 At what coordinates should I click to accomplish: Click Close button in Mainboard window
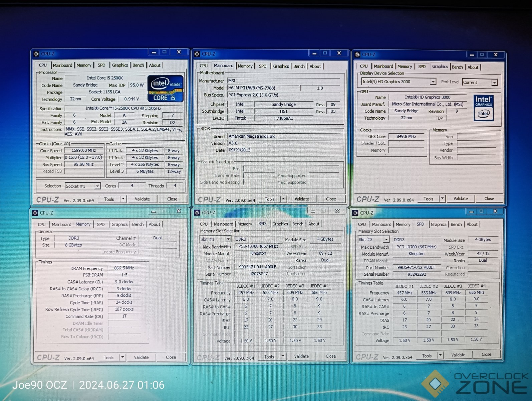[x=331, y=199]
